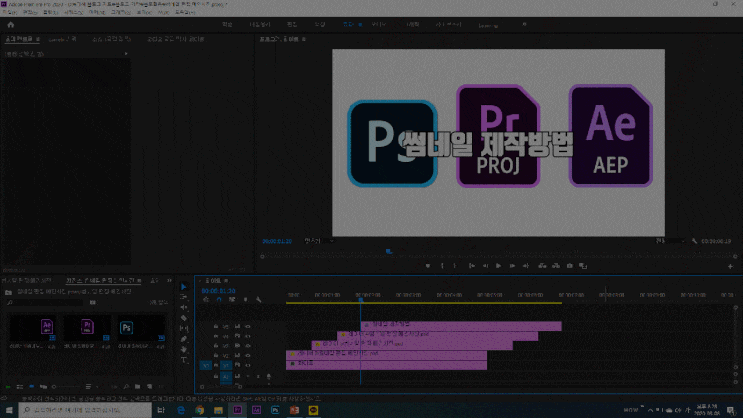
Task: Click the Lift button
Action: pyautogui.click(x=543, y=266)
